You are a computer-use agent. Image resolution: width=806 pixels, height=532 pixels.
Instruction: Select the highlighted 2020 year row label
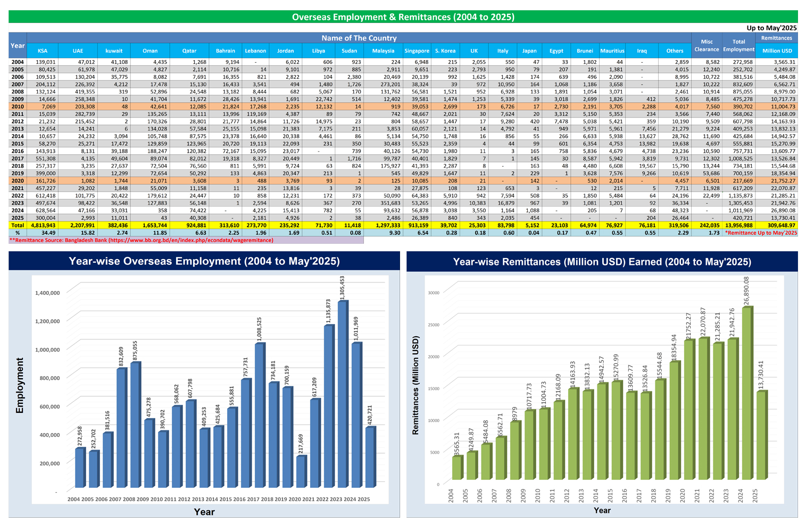[x=18, y=181]
